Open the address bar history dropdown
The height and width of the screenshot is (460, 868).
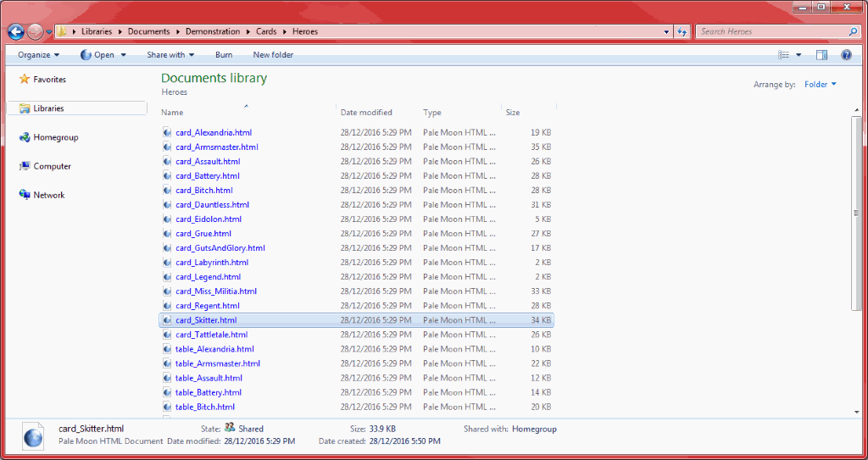(666, 32)
